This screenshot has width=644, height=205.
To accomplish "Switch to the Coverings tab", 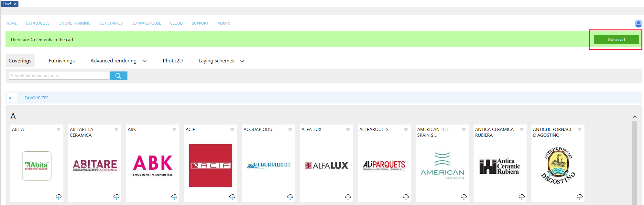I will [20, 61].
